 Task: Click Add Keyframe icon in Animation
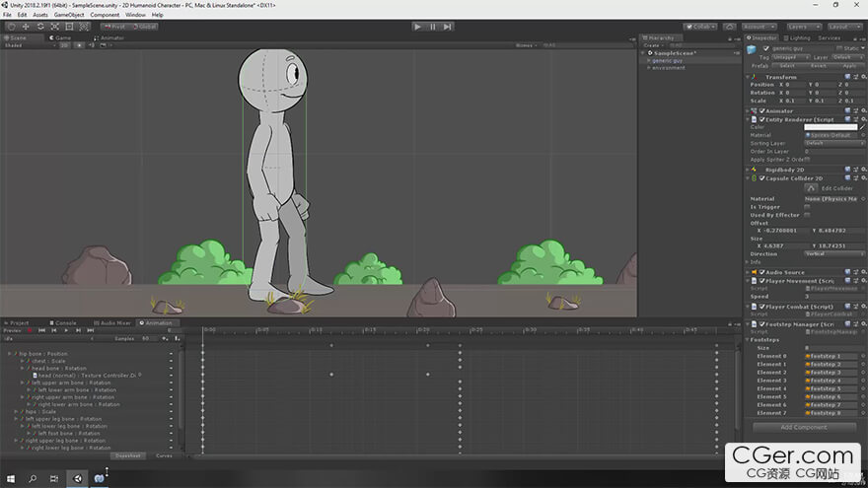coord(166,338)
